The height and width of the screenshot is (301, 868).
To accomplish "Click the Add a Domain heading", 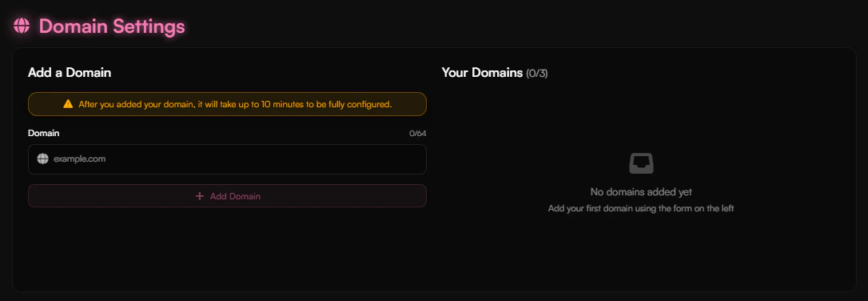I will click(70, 73).
